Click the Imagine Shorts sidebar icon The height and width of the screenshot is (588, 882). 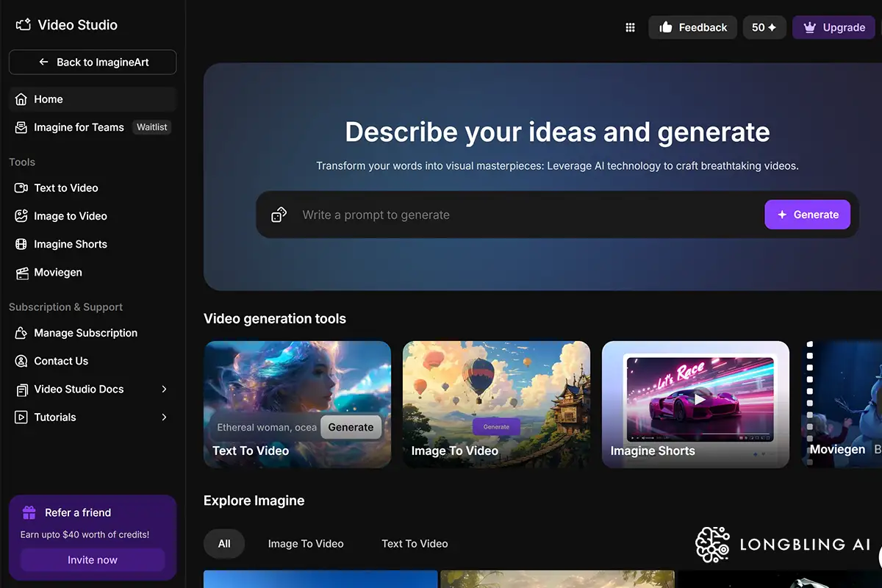(x=21, y=244)
